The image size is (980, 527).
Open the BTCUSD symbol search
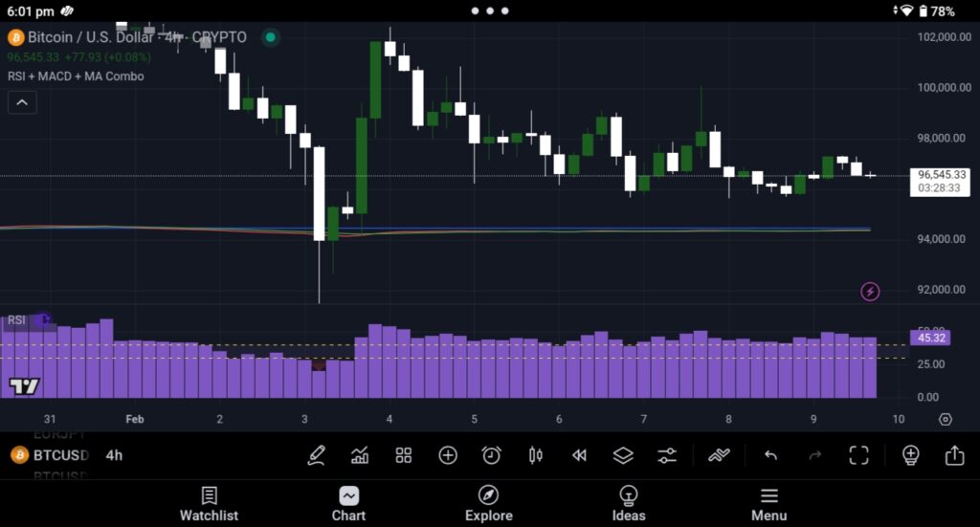click(61, 455)
